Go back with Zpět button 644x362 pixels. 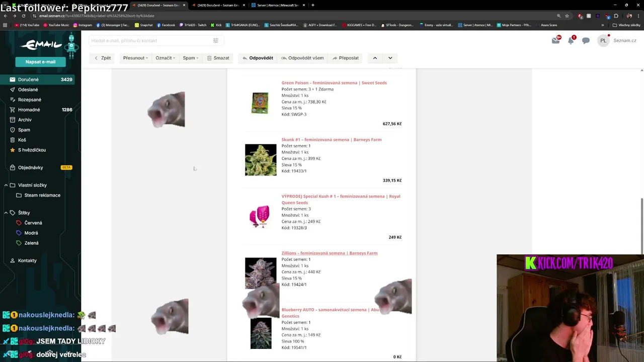click(102, 58)
